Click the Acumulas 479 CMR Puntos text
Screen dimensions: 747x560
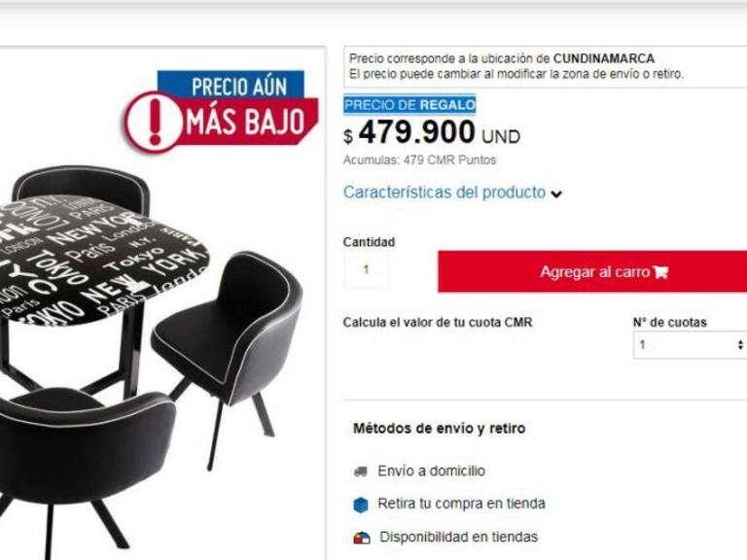click(419, 160)
